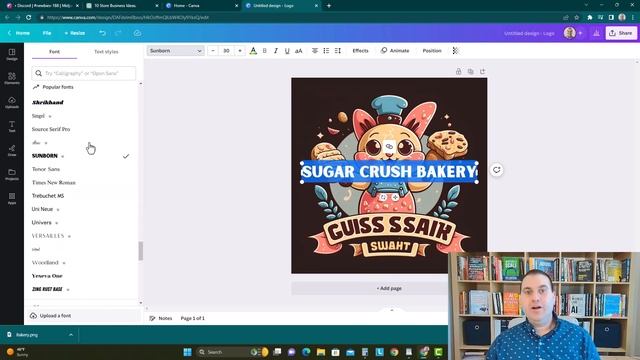
Task: Click the undo arrow
Action: click(102, 33)
